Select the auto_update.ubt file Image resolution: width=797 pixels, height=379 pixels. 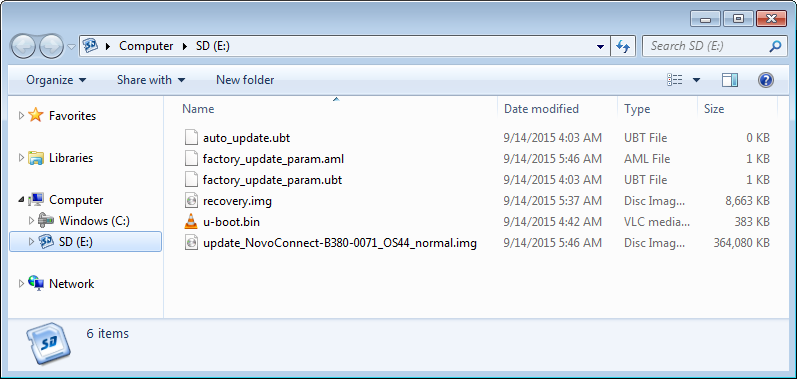coord(247,138)
